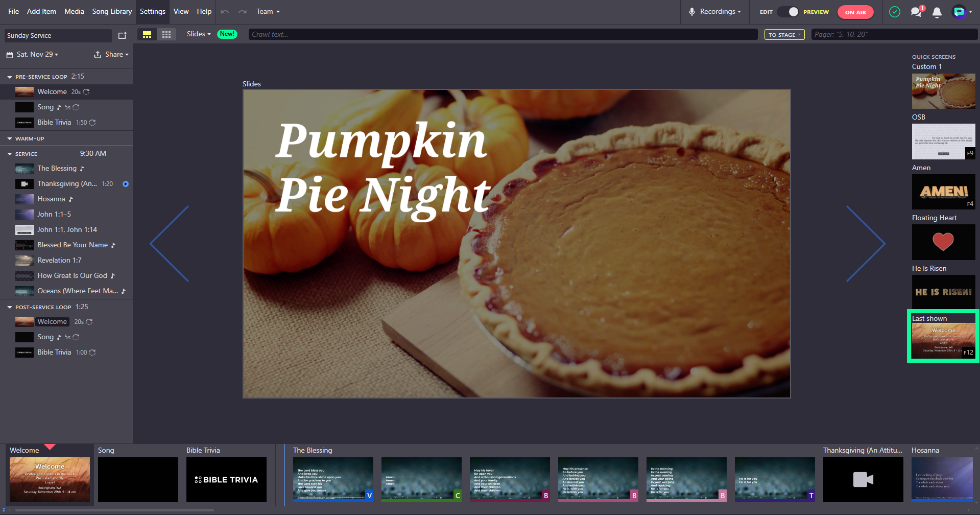The height and width of the screenshot is (515, 980).
Task: Open the notifications bell
Action: (937, 12)
